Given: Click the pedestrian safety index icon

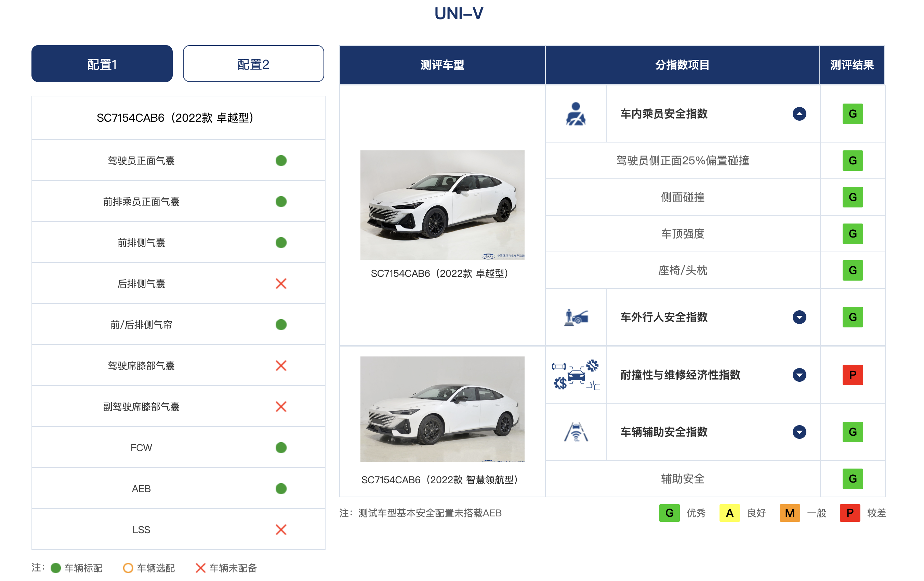Looking at the screenshot, I should pyautogui.click(x=576, y=317).
